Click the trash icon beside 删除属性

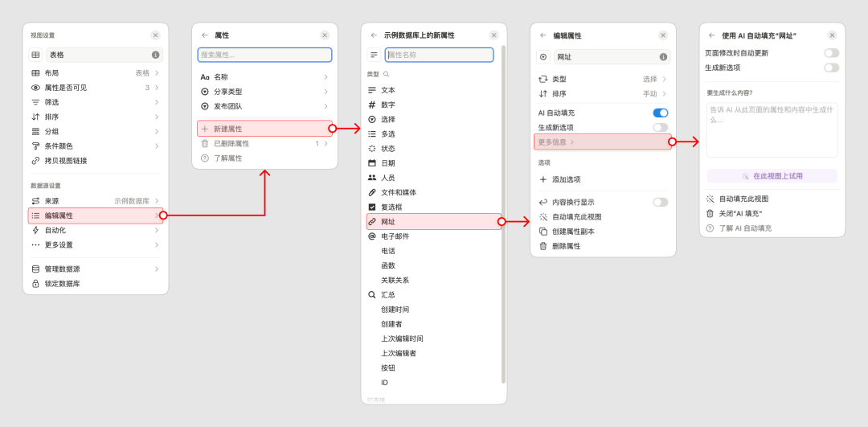(543, 246)
